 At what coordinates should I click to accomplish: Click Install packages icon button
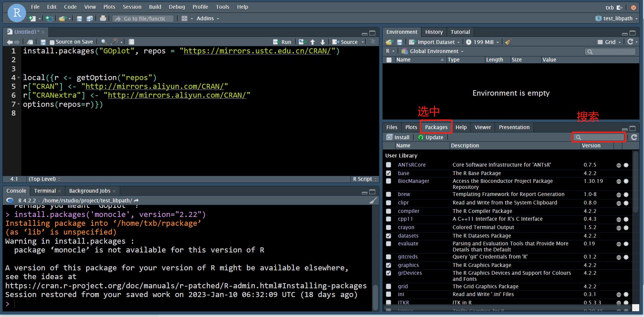[x=398, y=137]
